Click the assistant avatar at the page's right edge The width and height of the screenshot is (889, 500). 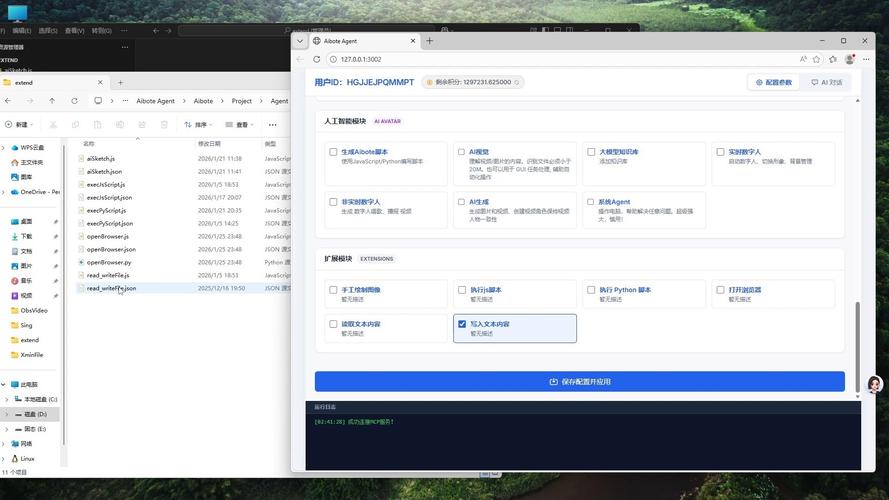[874, 385]
